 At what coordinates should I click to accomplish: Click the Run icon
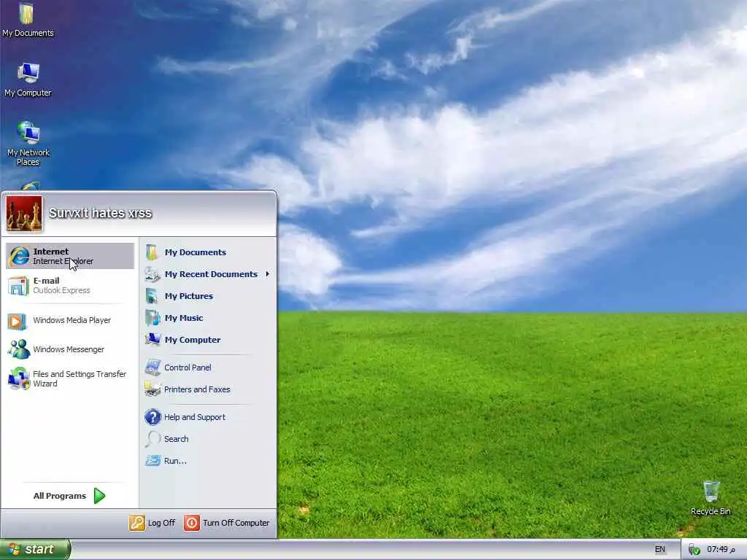(153, 461)
